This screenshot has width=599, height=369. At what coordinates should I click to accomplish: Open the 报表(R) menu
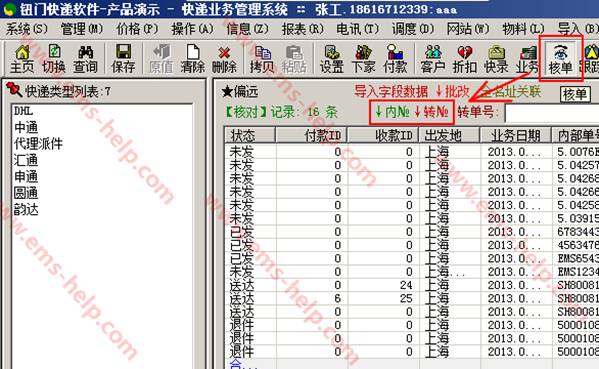point(303,29)
